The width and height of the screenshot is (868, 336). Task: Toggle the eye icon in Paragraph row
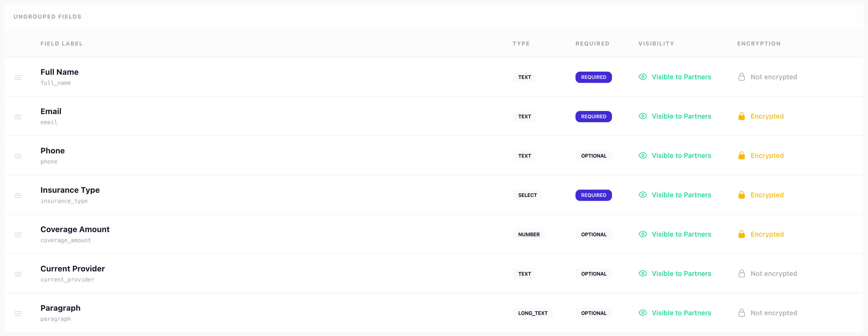(x=643, y=313)
